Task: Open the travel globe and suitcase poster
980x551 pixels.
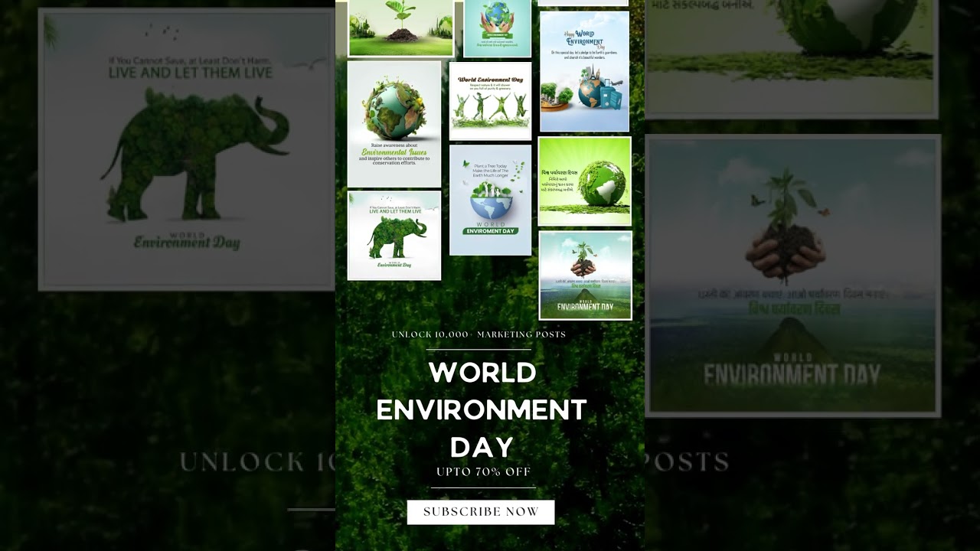Action: (x=584, y=71)
